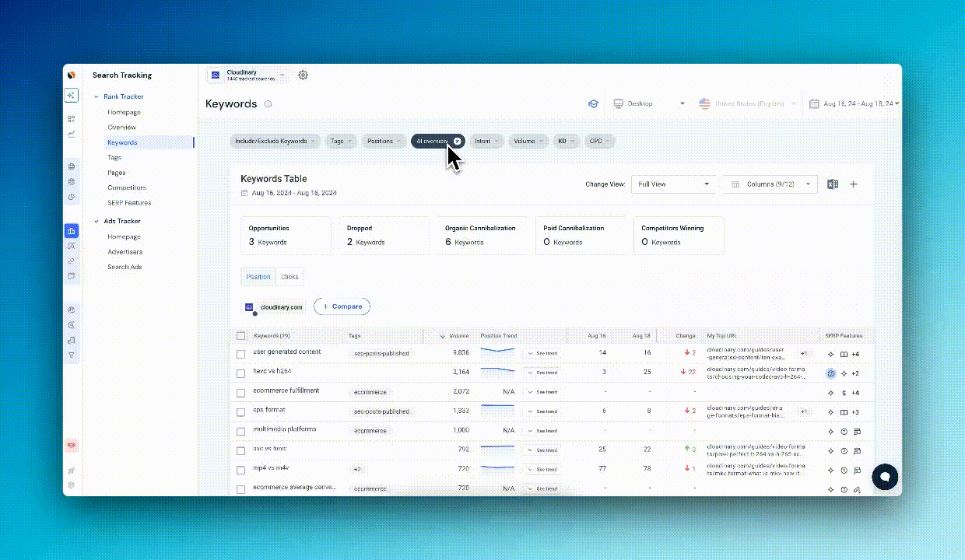Click the calendar icon in the date range picker
The image size is (965, 560).
tap(814, 103)
